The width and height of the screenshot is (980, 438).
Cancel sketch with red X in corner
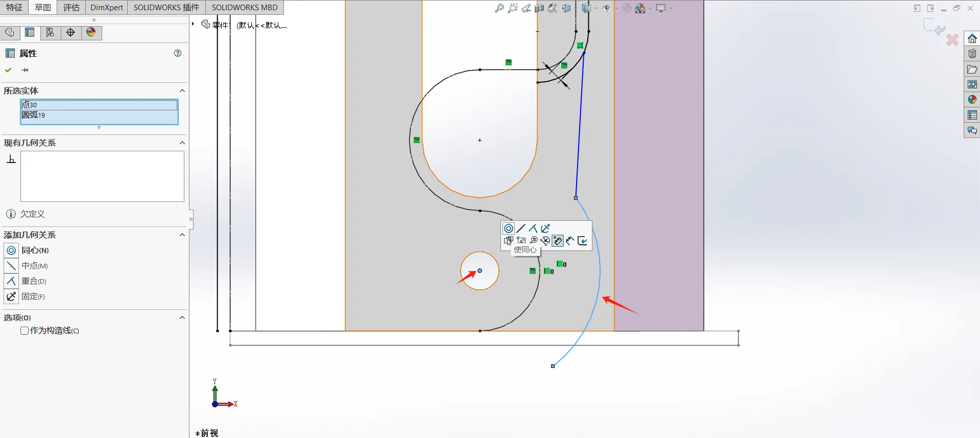click(x=952, y=39)
